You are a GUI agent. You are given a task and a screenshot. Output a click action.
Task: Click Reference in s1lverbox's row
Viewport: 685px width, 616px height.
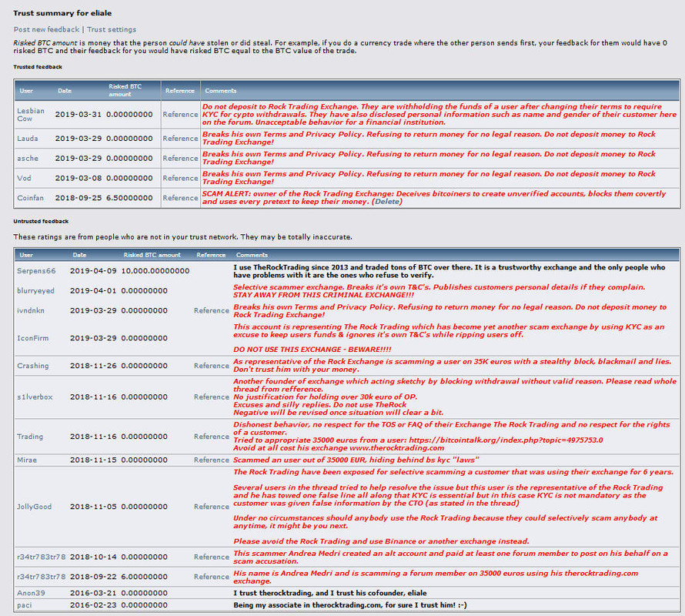212,397
